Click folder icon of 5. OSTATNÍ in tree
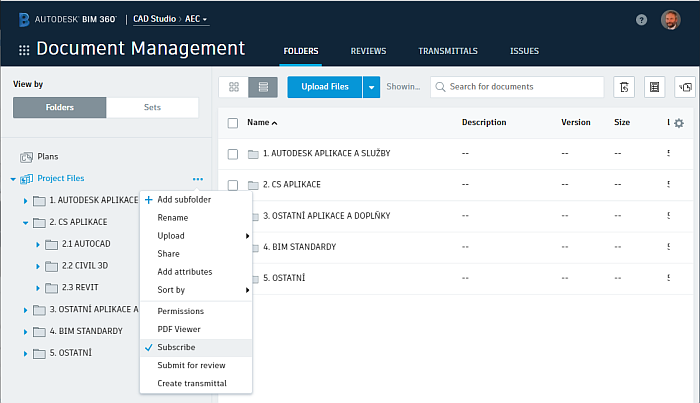 pyautogui.click(x=39, y=354)
